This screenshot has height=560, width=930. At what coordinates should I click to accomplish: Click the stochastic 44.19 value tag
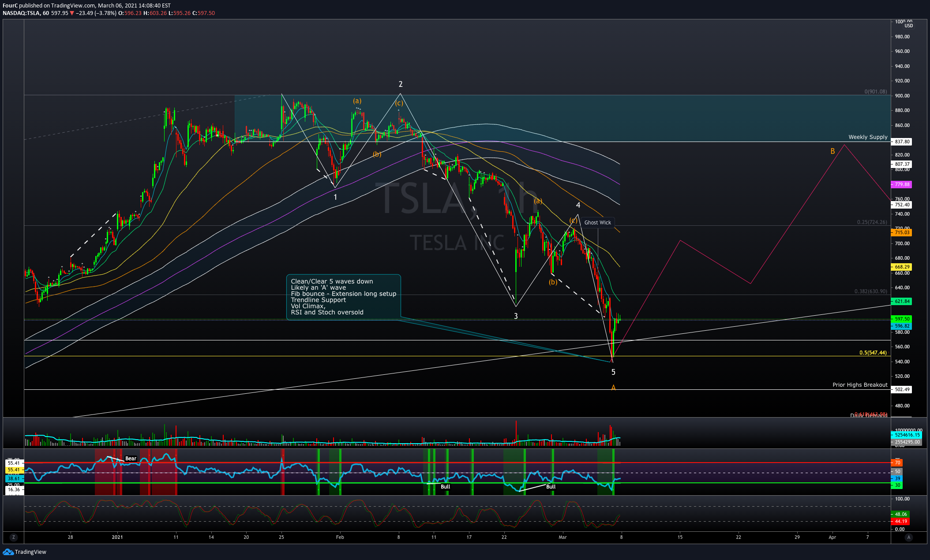click(900, 521)
